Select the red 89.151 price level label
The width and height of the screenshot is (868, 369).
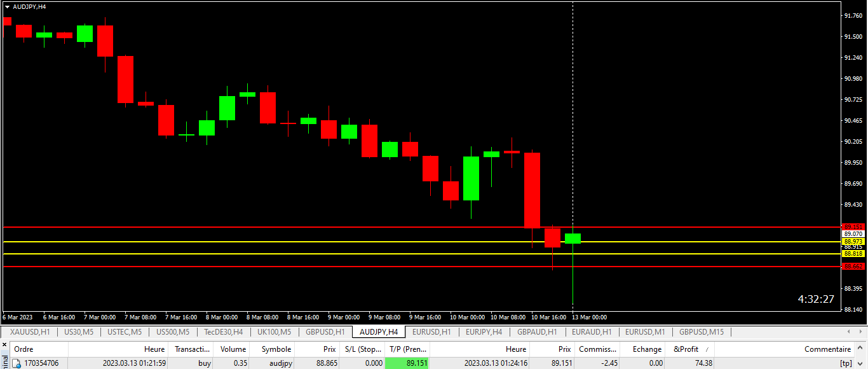(x=853, y=226)
